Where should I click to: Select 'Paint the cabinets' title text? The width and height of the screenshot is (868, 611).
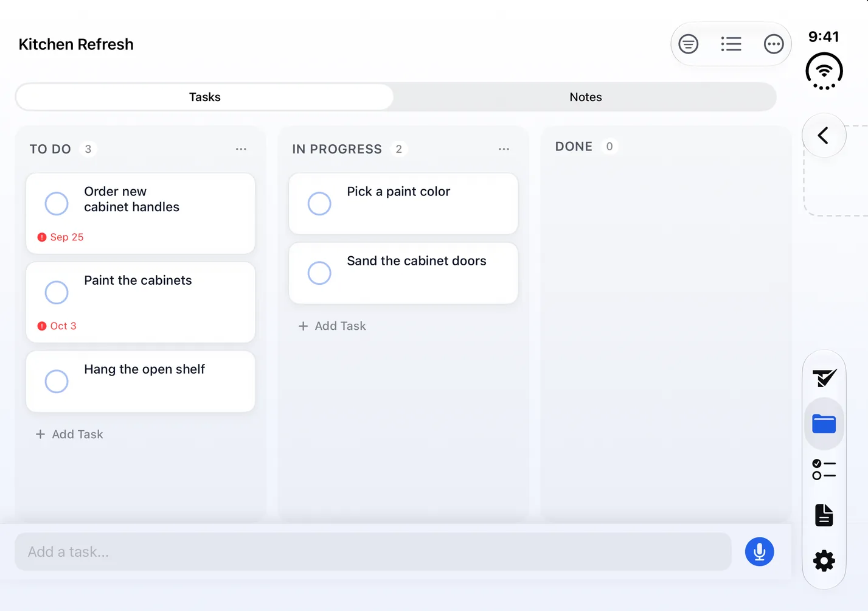[138, 281]
